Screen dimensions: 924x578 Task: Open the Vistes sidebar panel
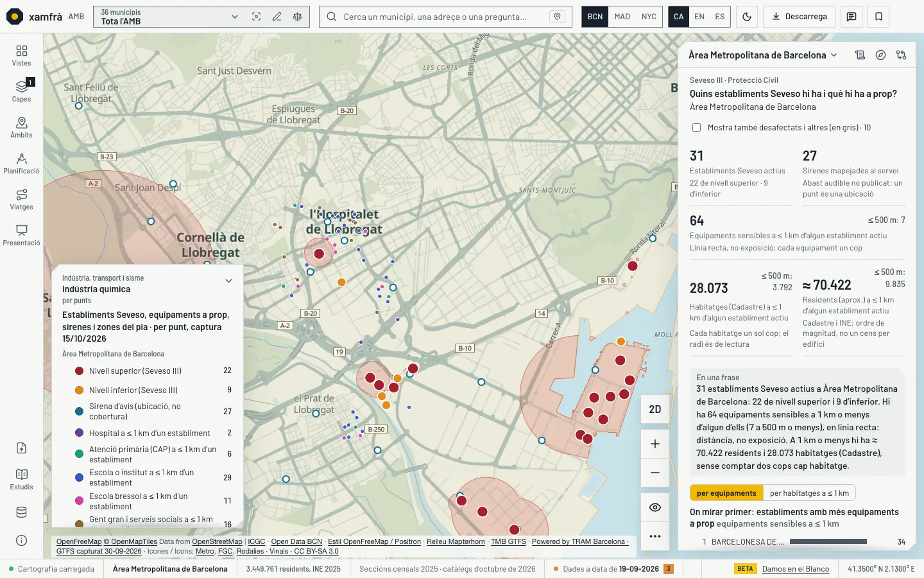[21, 55]
